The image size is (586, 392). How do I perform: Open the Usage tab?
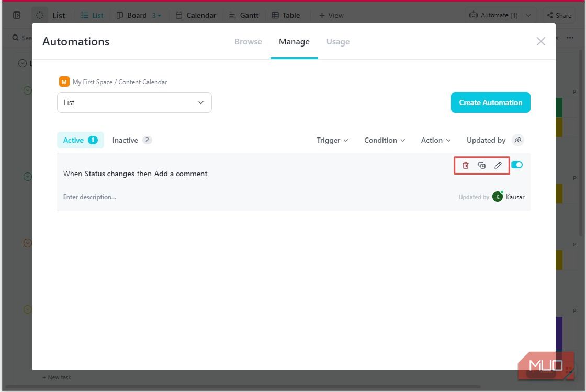tap(338, 42)
